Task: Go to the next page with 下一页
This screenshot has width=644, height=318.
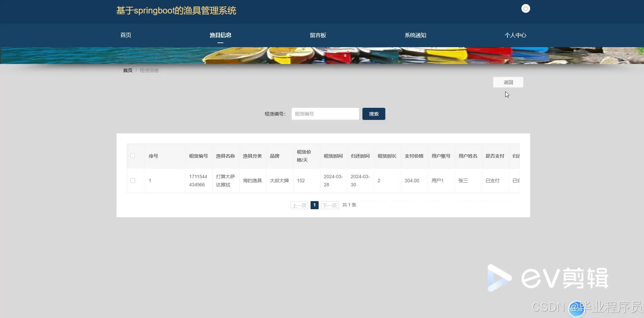Action: click(x=329, y=205)
